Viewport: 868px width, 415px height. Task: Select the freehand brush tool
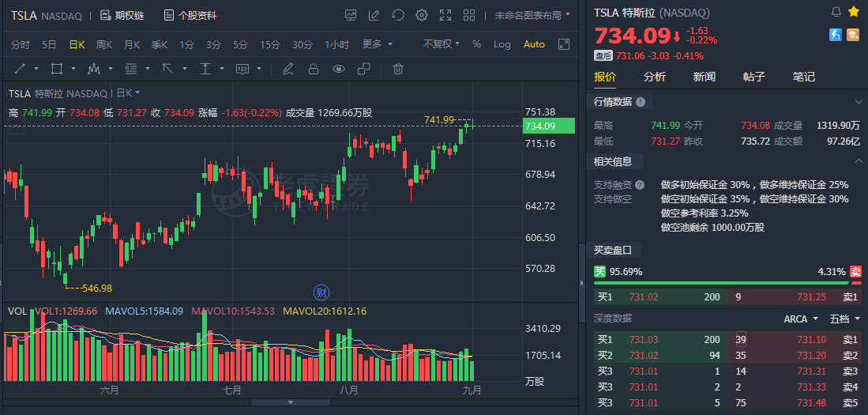point(287,69)
